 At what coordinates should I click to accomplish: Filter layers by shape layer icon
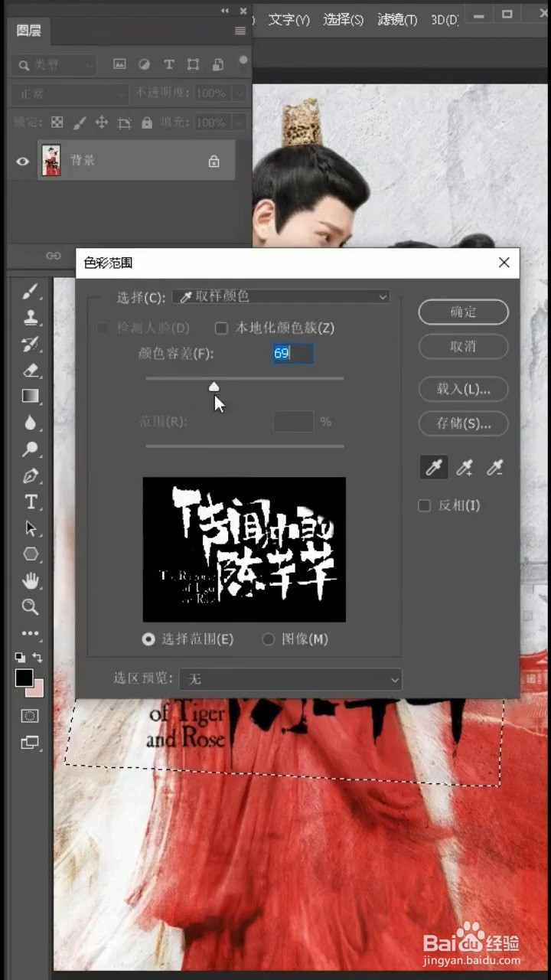coord(194,65)
